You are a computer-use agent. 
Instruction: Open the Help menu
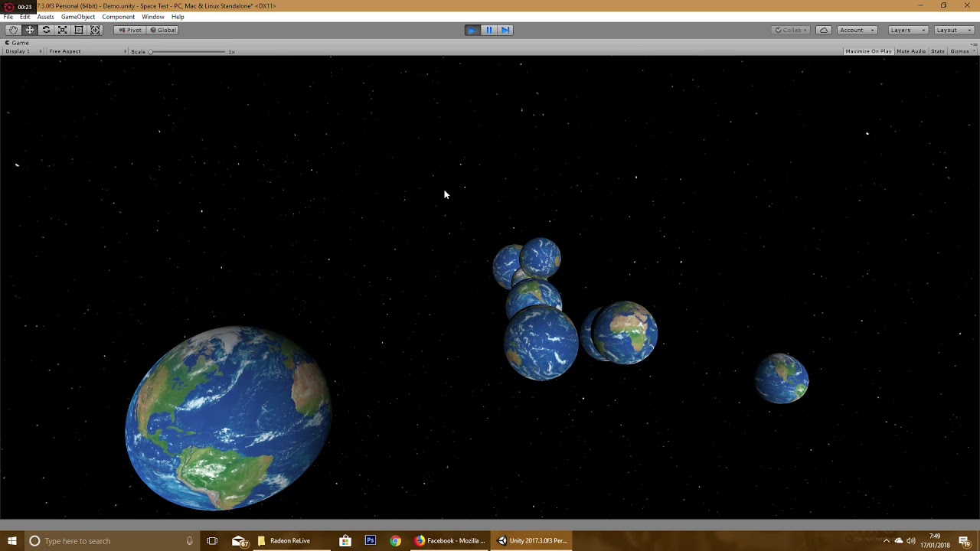[x=178, y=17]
